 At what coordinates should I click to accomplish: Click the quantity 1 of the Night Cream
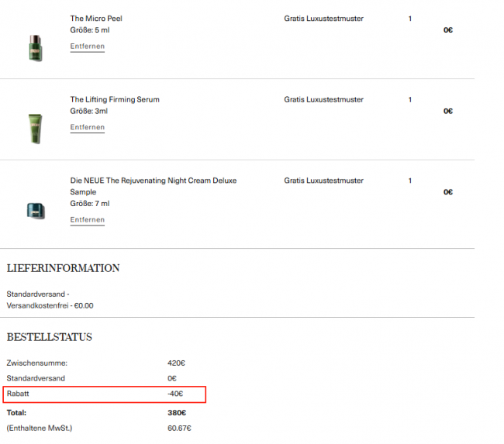point(410,181)
